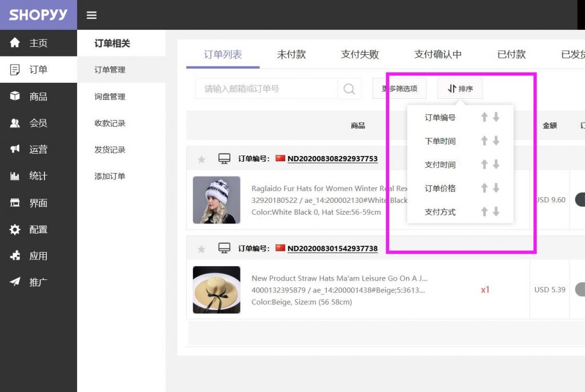Click the USD 5.39 amount

tap(550, 290)
